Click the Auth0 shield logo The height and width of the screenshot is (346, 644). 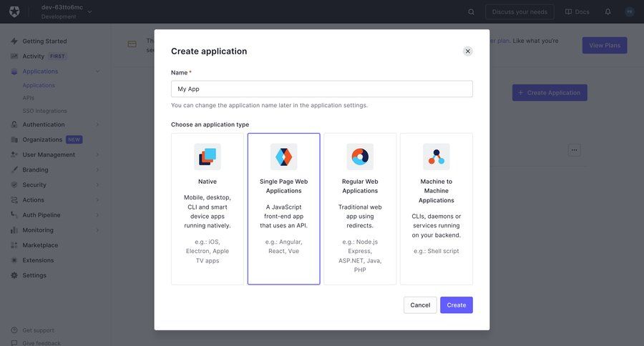14,12
